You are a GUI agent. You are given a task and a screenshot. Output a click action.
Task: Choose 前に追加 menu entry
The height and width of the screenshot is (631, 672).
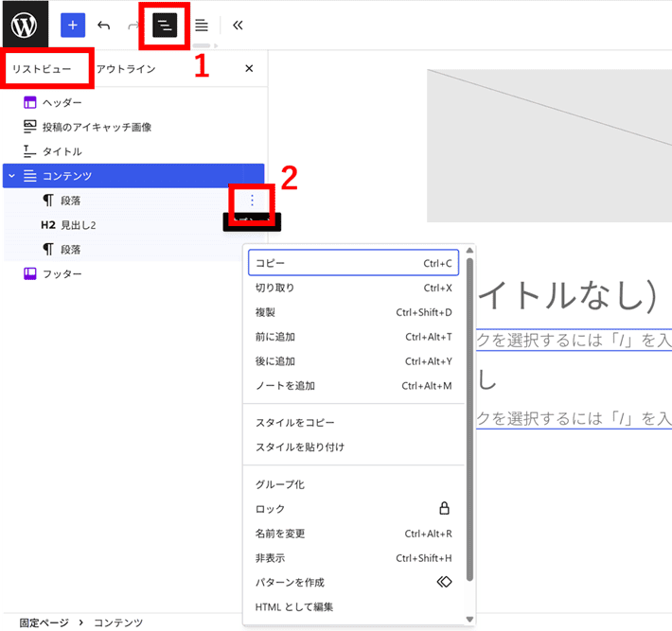point(354,337)
